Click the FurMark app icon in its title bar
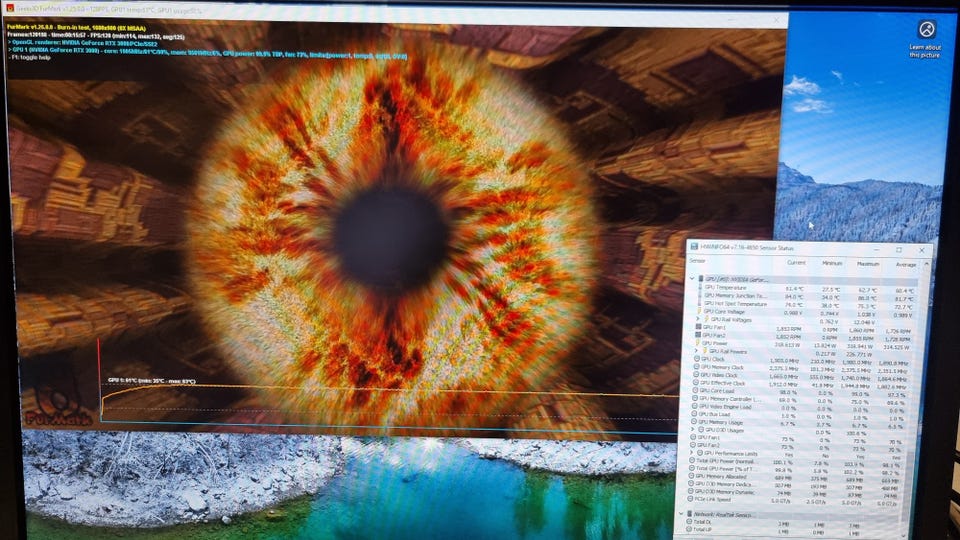The image size is (960, 540). [9, 9]
